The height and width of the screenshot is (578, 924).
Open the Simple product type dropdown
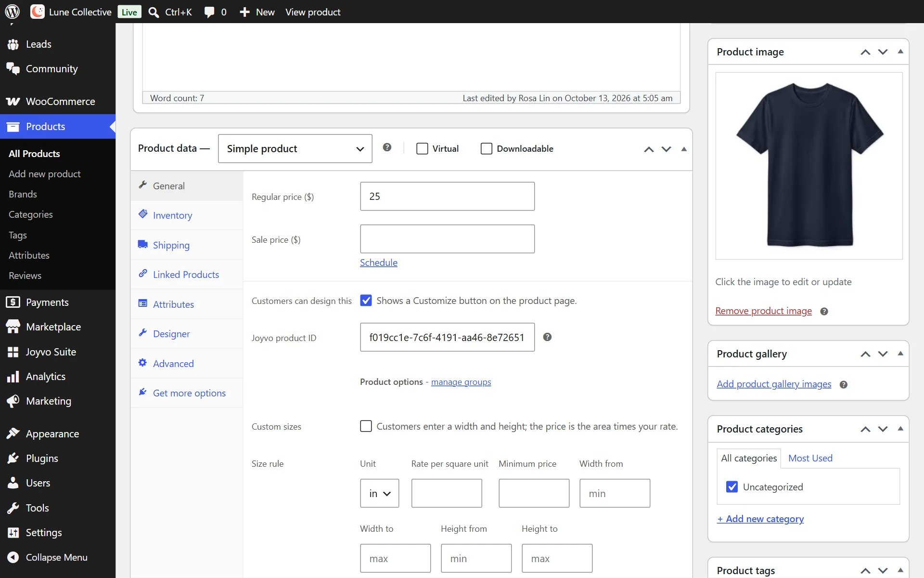click(x=295, y=149)
